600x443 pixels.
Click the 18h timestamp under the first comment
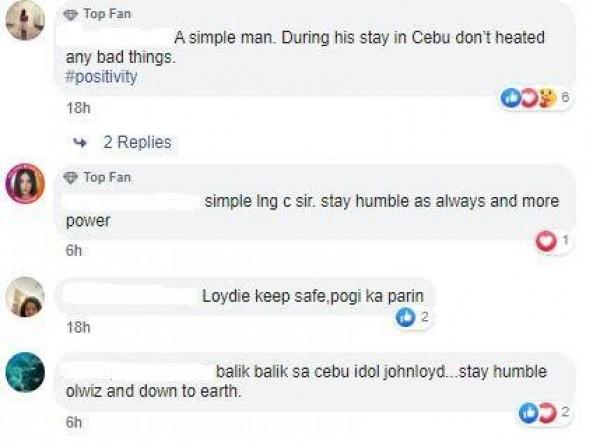point(77,107)
